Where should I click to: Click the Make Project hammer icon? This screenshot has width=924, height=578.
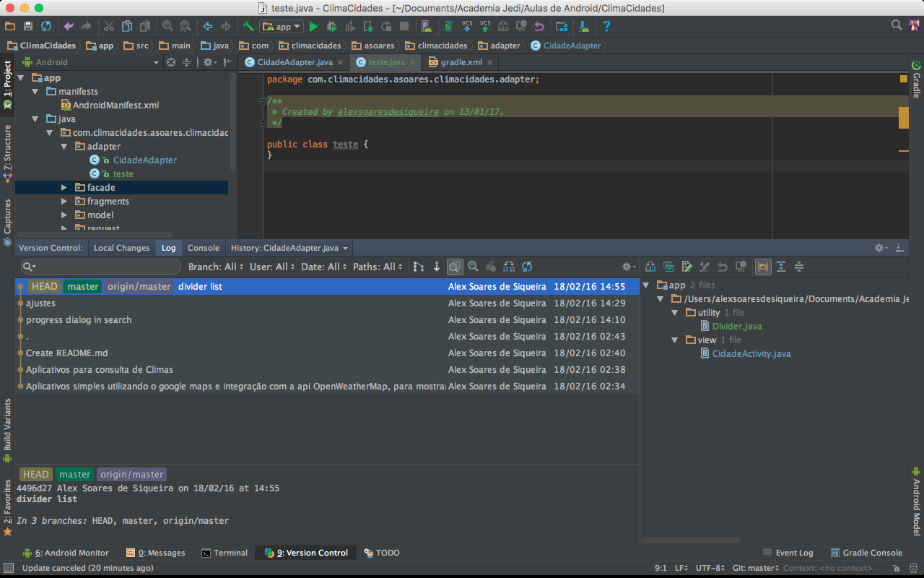click(x=248, y=27)
